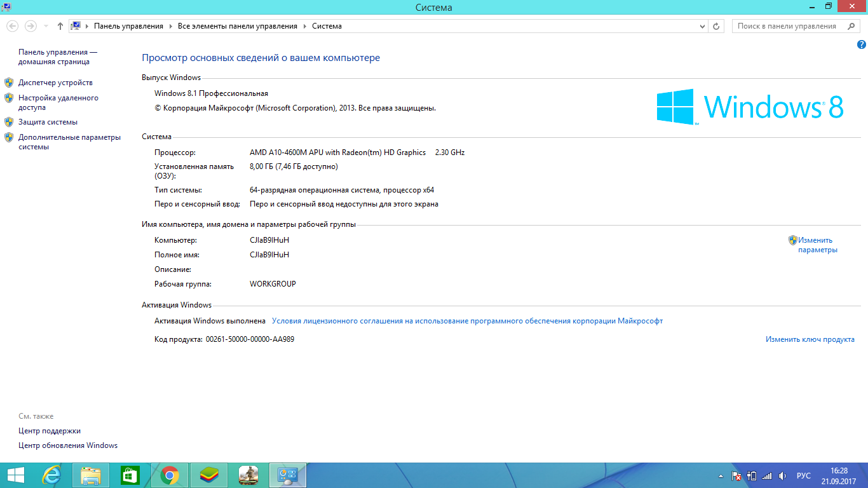Click the shield icon next to 'Диспетчер устройств'

click(x=9, y=83)
